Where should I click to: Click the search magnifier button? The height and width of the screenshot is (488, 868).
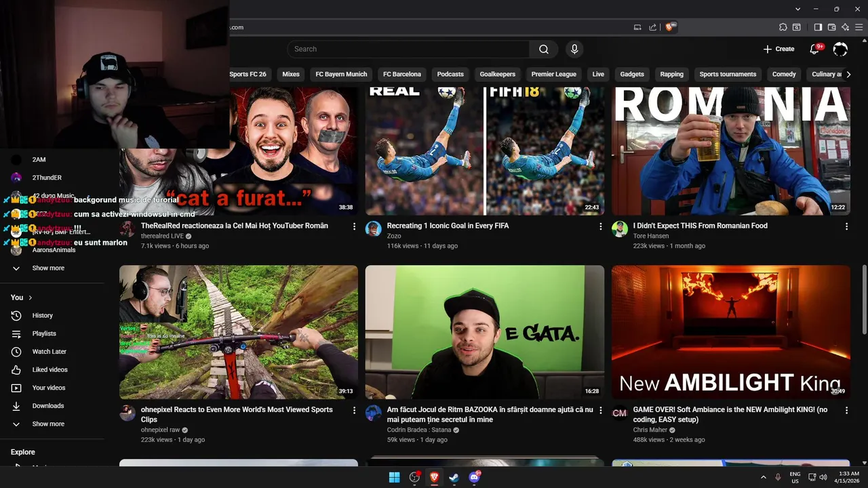pos(544,49)
